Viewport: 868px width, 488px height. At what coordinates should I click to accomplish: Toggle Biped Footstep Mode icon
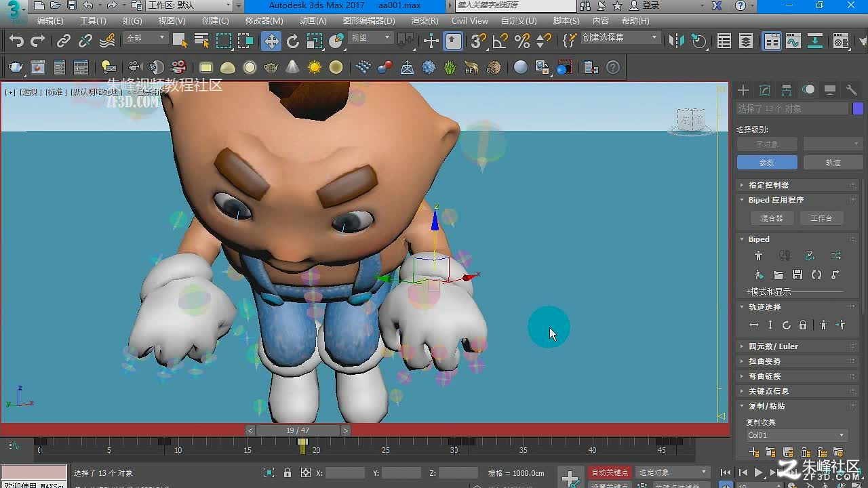785,256
